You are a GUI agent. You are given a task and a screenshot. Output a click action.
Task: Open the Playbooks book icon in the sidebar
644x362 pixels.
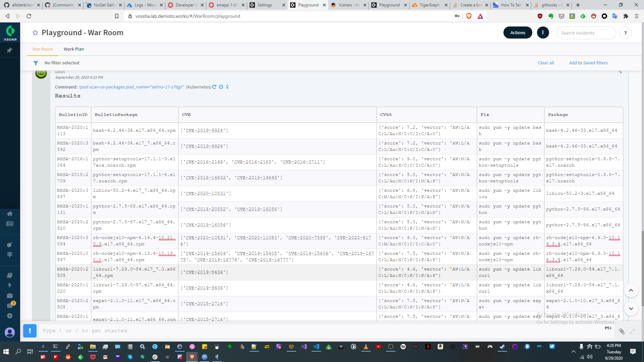[10, 276]
